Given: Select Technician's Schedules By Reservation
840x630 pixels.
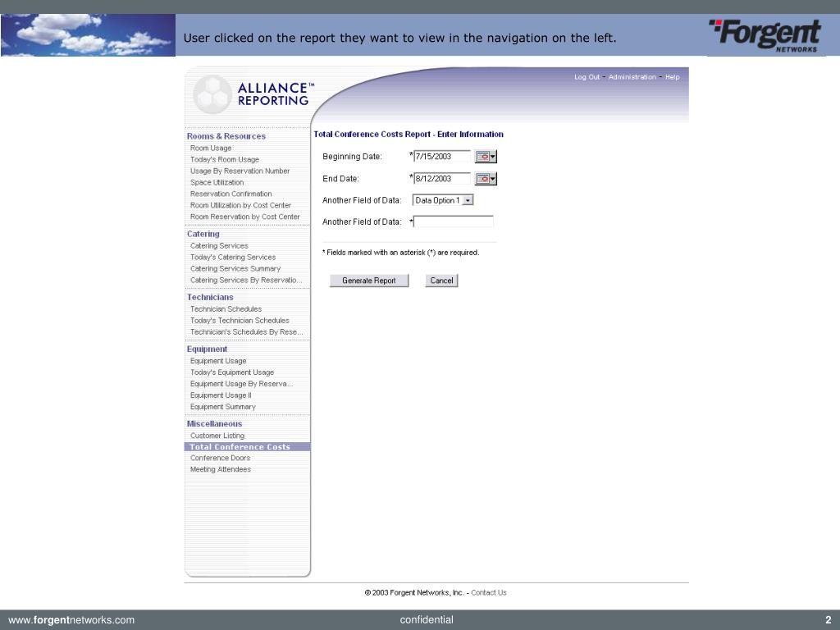Looking at the screenshot, I should [246, 332].
